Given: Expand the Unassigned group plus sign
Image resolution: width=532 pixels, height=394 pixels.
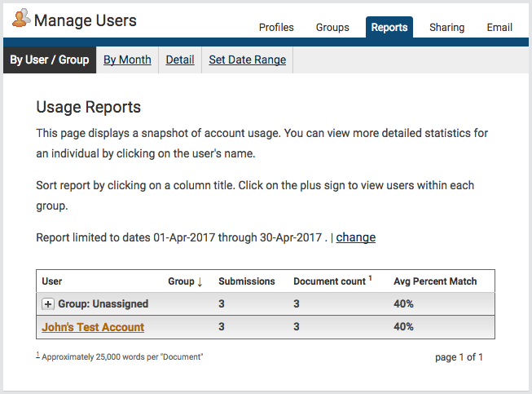Looking at the screenshot, I should click(x=48, y=304).
